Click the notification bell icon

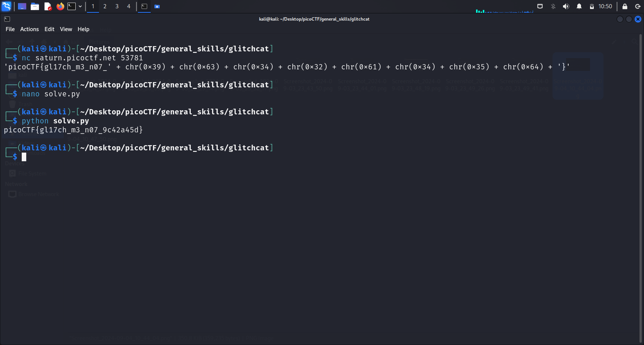tap(579, 6)
